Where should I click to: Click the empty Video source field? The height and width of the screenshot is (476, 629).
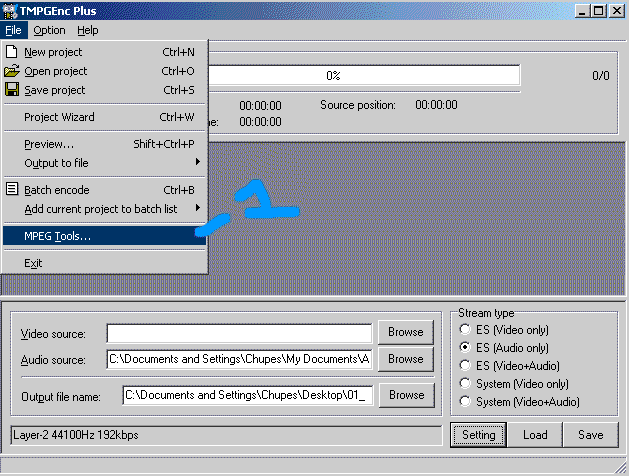(239, 334)
